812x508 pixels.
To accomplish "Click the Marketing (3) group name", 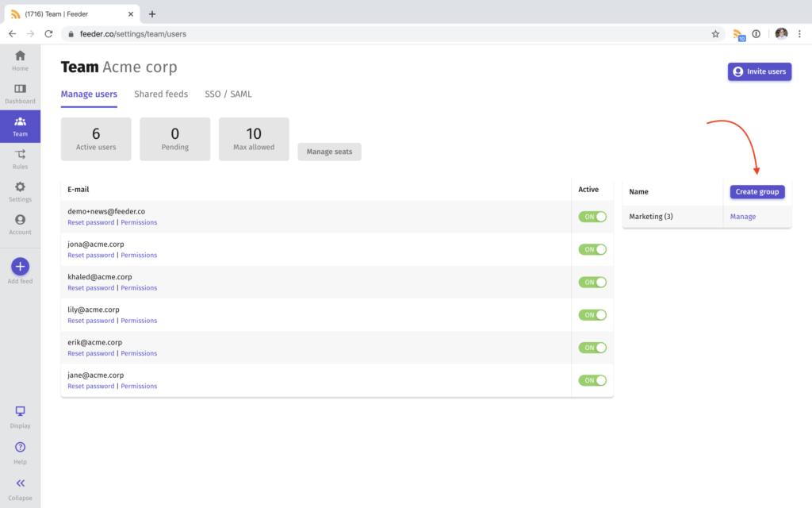I will [x=651, y=217].
